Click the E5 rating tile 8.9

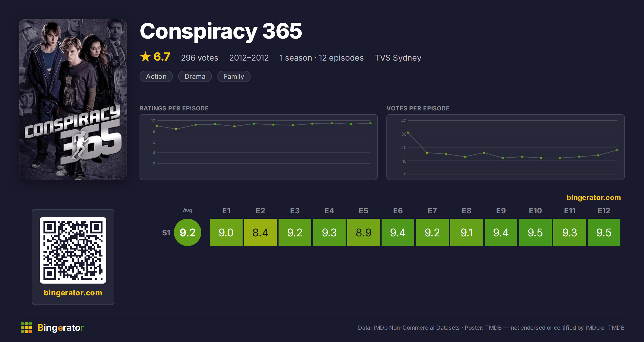364,232
